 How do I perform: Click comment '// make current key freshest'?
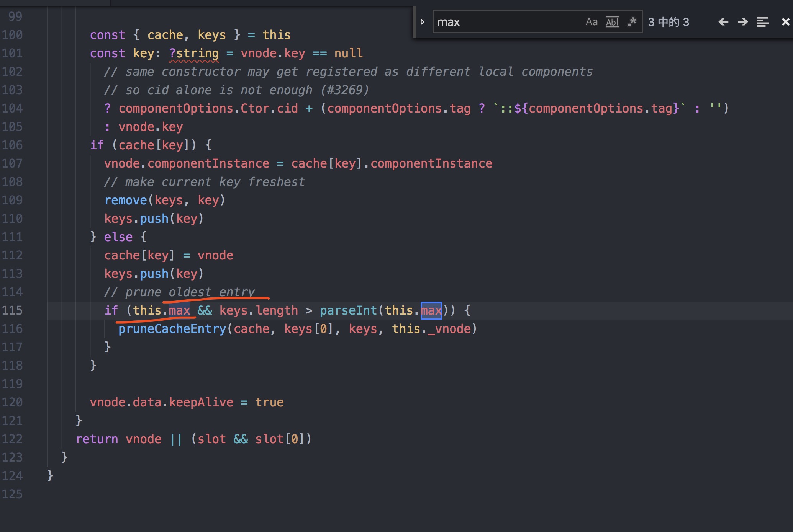[x=205, y=182]
